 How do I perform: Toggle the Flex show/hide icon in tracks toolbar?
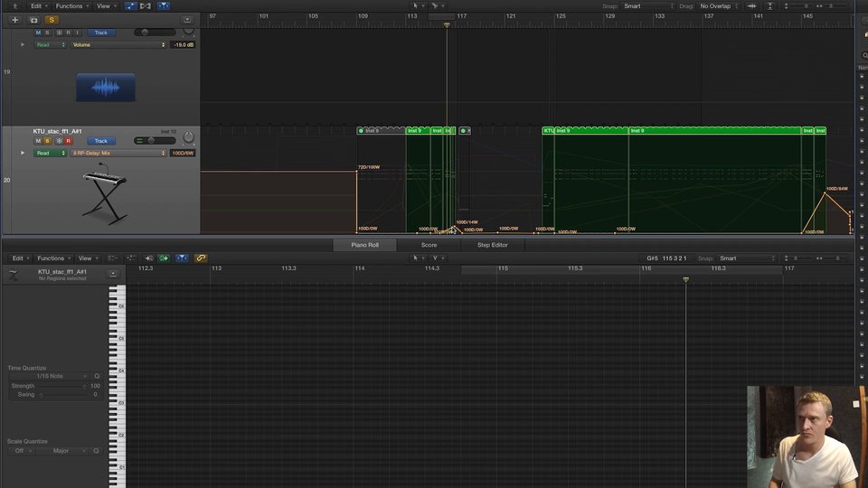coord(146,6)
